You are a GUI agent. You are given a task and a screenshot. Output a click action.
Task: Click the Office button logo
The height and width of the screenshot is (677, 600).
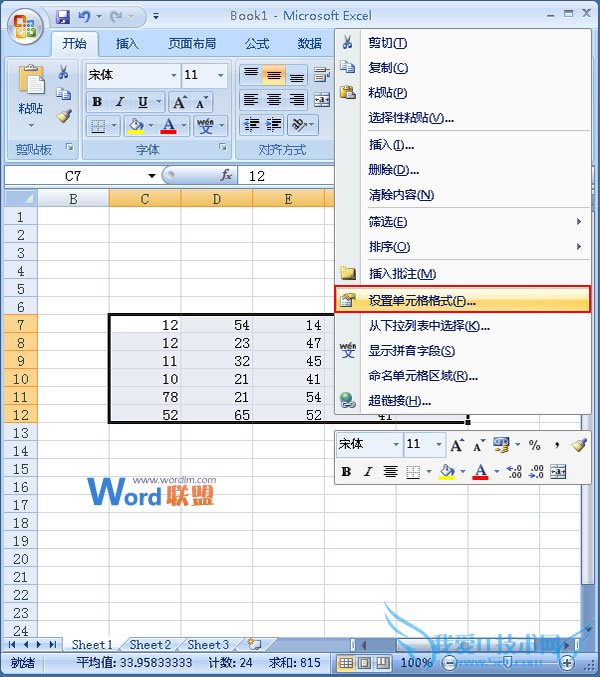click(25, 27)
